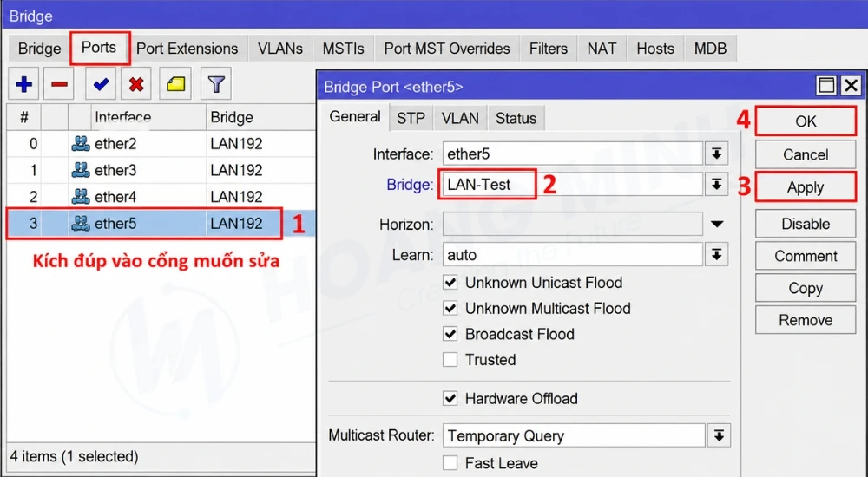The width and height of the screenshot is (868, 477).
Task: Expand the Horizon field arrow
Action: pos(717,224)
